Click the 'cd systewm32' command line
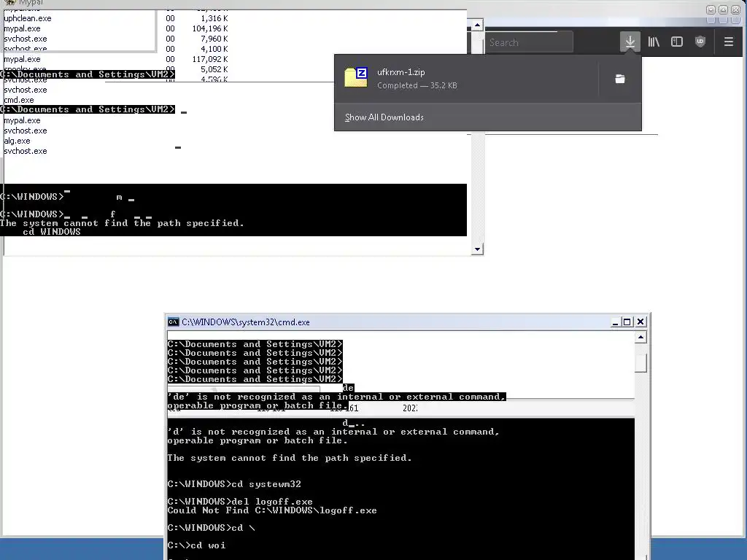This screenshot has height=560, width=747. [x=234, y=484]
